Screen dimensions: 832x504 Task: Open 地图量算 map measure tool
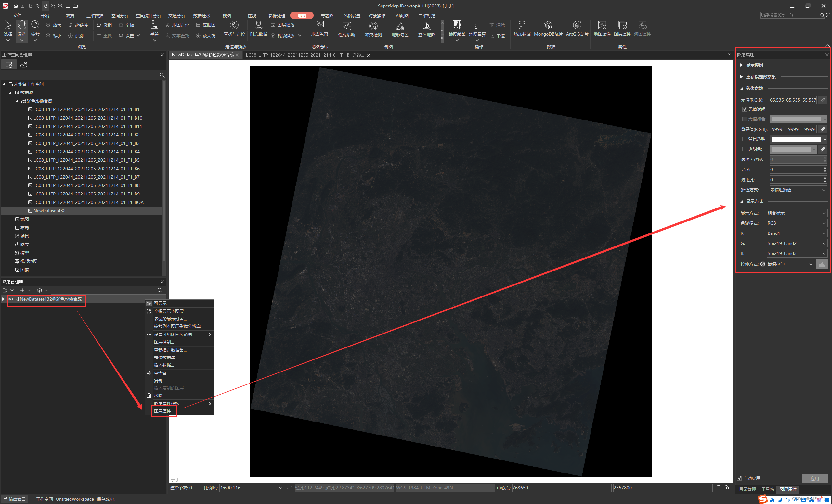477,26
